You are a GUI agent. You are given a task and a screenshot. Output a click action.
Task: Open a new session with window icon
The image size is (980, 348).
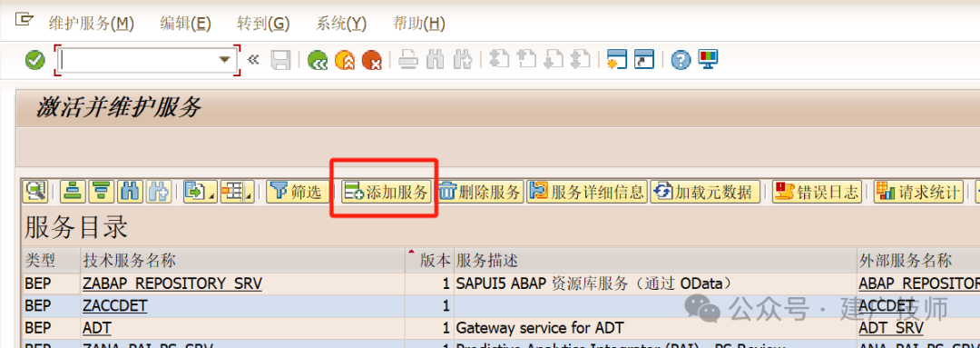(x=617, y=60)
